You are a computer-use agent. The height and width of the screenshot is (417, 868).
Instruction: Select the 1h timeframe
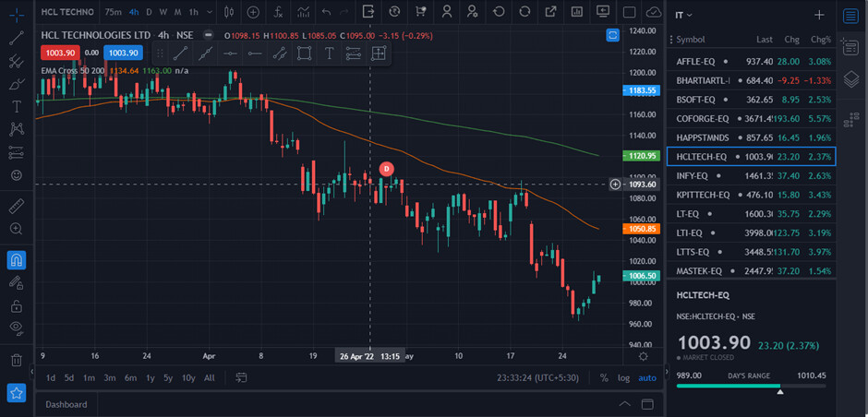click(193, 12)
